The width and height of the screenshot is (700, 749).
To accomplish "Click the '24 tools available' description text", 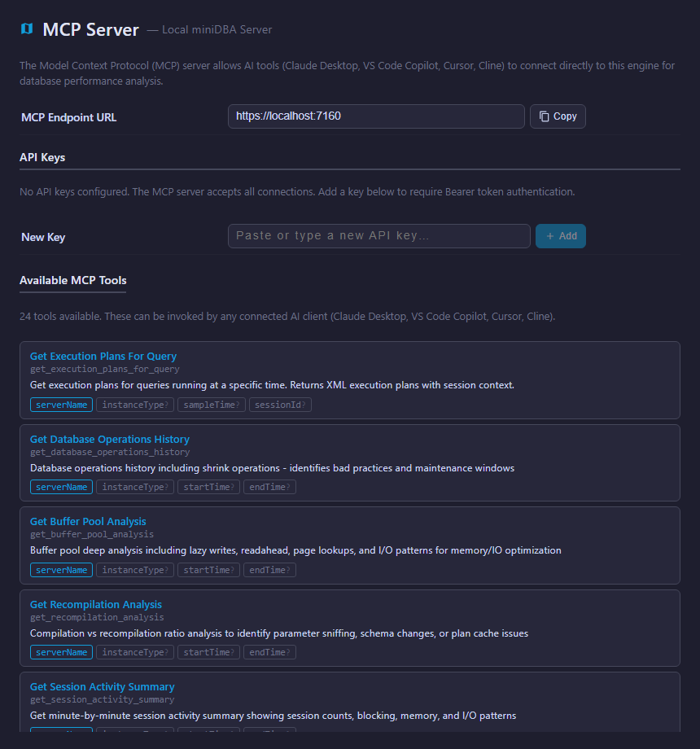I will click(x=287, y=316).
